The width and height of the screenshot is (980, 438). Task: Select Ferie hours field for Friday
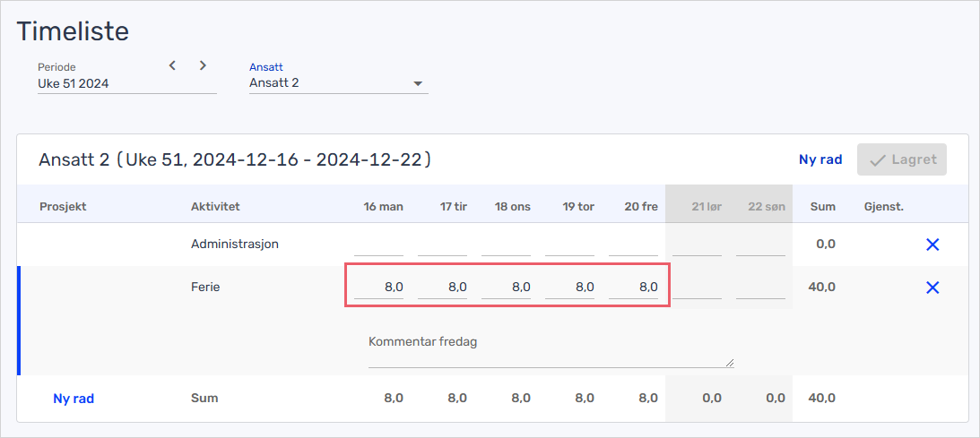click(634, 288)
